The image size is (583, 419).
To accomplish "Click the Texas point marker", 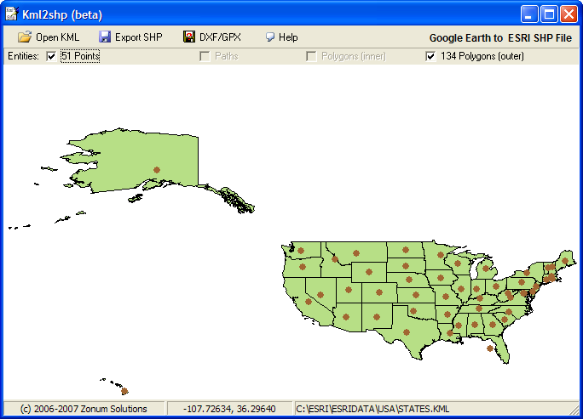I will point(406,332).
